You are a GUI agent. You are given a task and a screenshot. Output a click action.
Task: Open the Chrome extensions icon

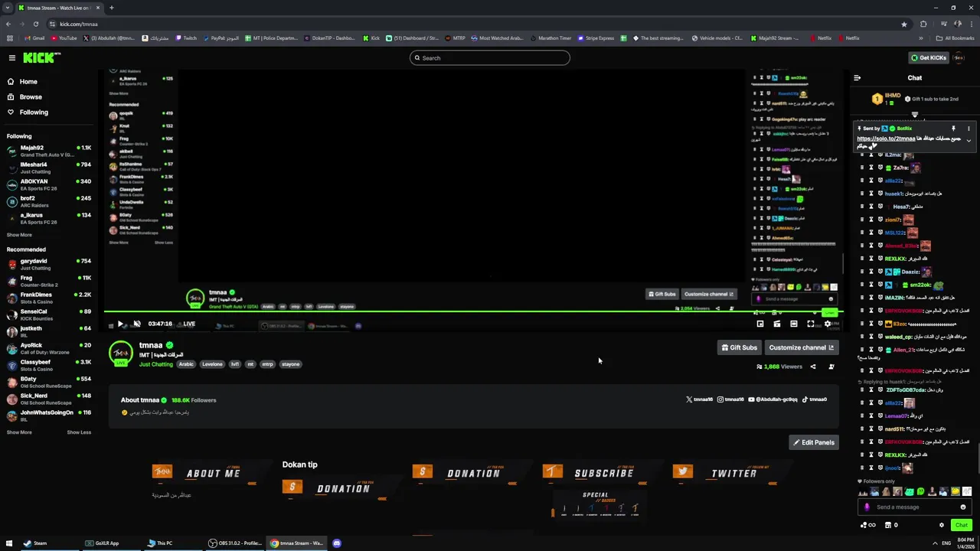[923, 24]
